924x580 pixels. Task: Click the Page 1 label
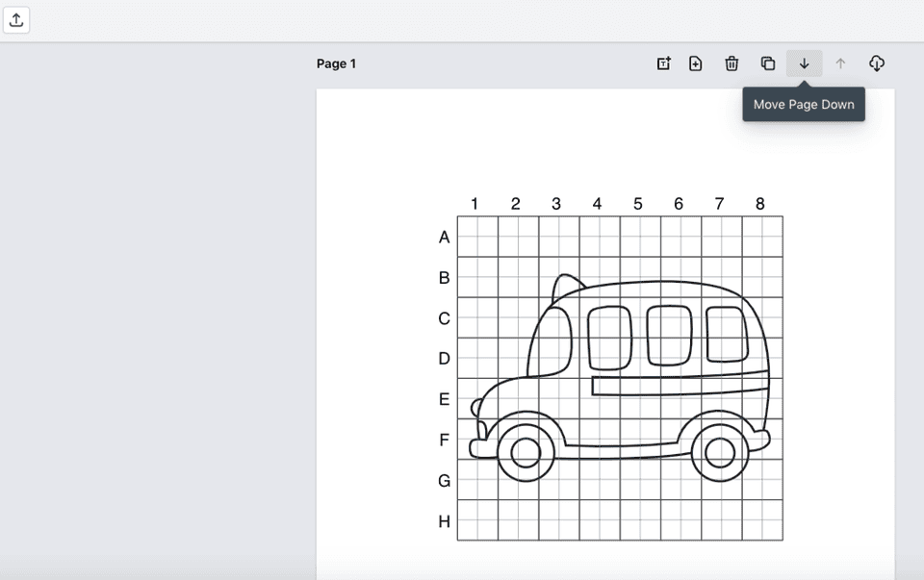(336, 63)
